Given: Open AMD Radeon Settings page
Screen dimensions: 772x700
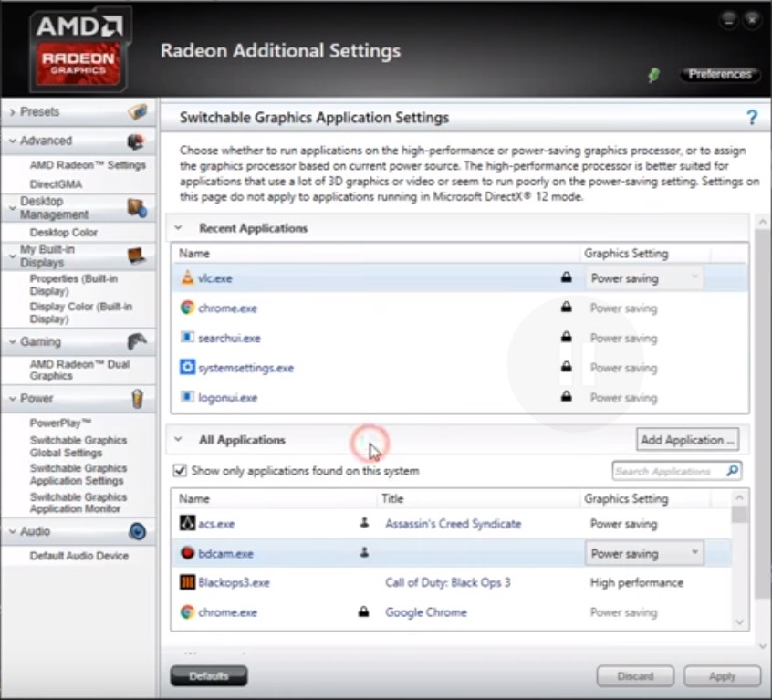Looking at the screenshot, I should coord(88,165).
